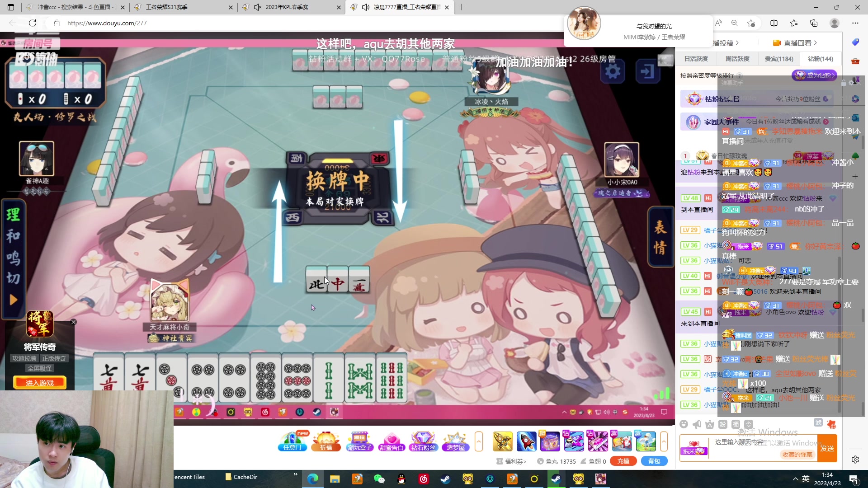Screen dimensions: 868x488
Task: Expand the activity icons up-arrow
Action: [479, 441]
